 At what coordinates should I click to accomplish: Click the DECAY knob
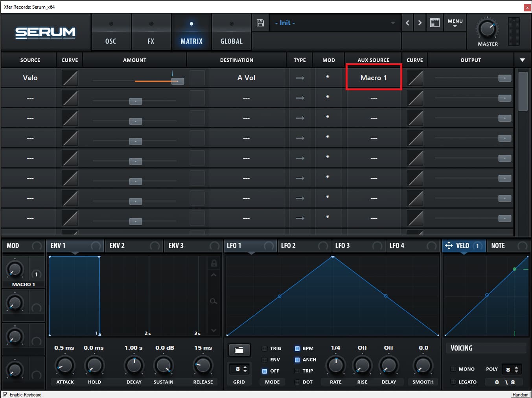(134, 365)
